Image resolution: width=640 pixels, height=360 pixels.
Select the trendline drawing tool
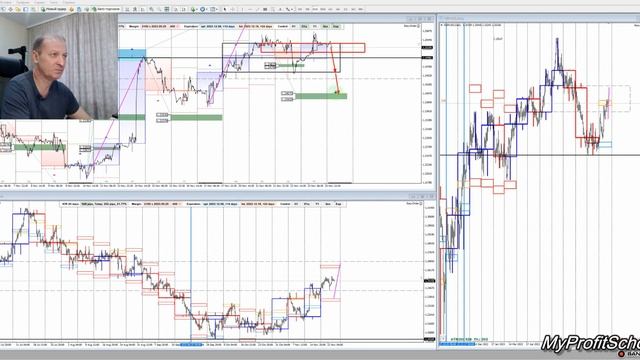258,9
